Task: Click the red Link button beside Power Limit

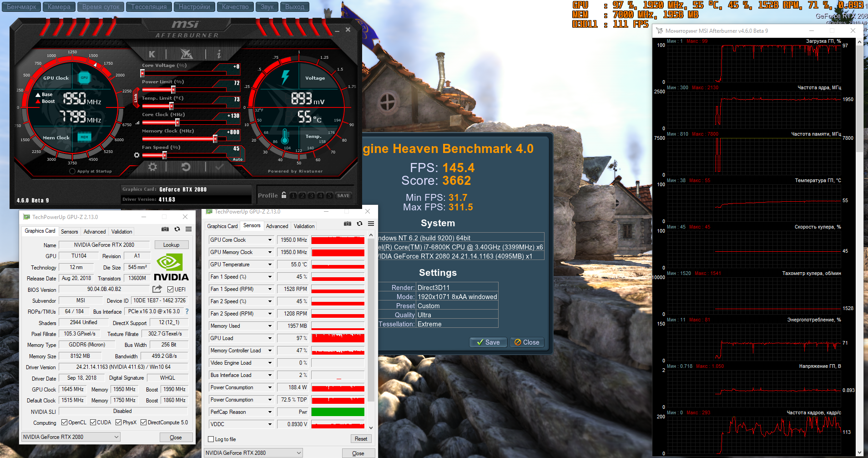Action: 136,97
